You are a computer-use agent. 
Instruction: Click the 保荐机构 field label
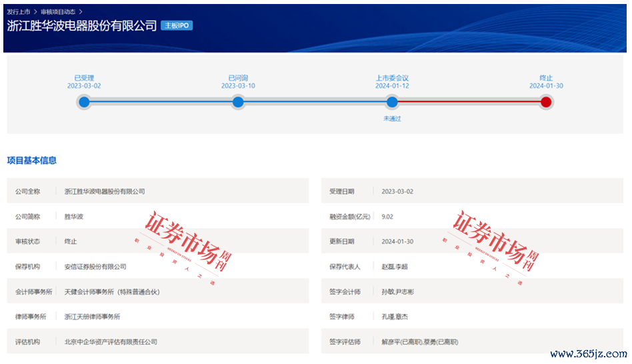click(28, 267)
